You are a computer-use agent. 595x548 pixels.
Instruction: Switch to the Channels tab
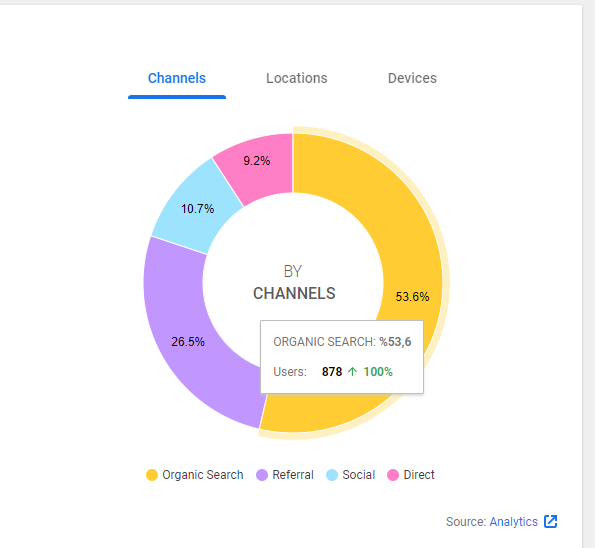(177, 78)
